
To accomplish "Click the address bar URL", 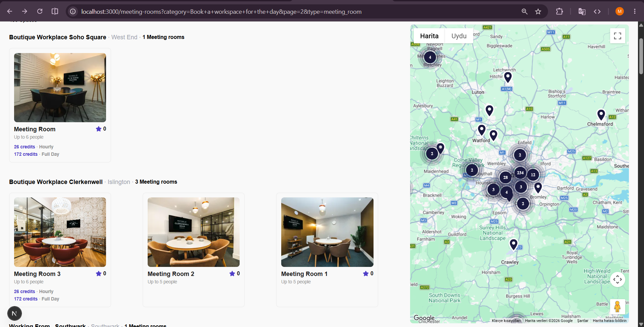I will pos(221,12).
